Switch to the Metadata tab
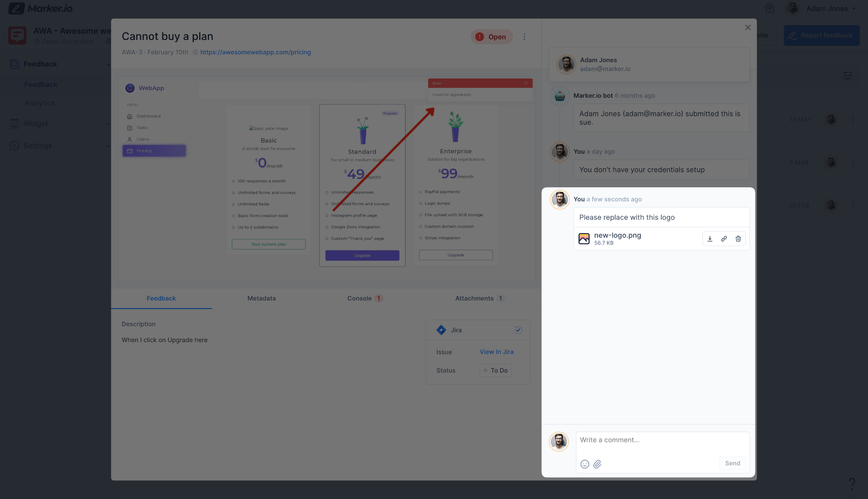Screen dimensions: 868x499 pos(261,298)
